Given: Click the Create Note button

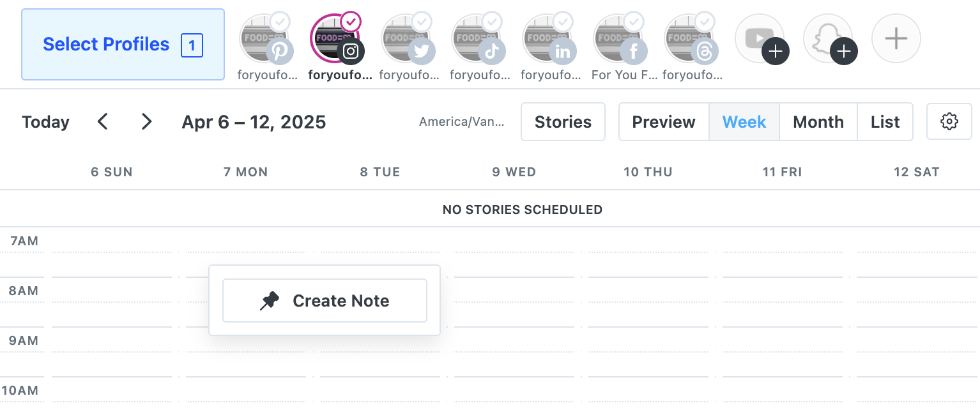Looking at the screenshot, I should point(325,300).
